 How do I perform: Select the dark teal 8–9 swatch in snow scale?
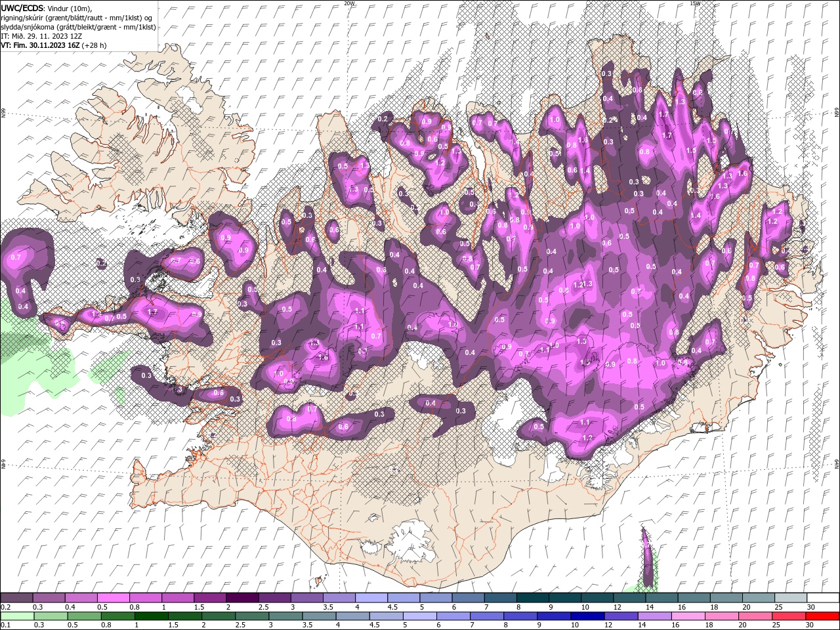point(532,598)
